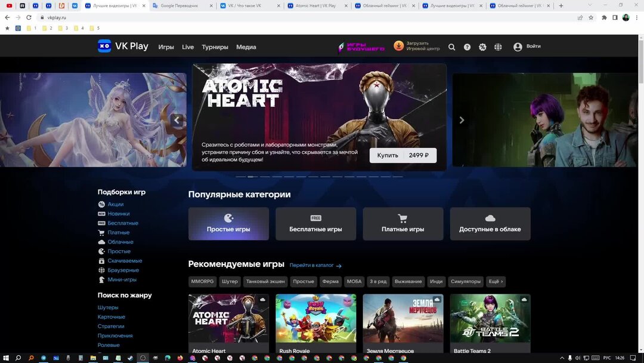Click Купить 2499 ₽ button
Viewport: 644px width, 363px height.
point(403,155)
